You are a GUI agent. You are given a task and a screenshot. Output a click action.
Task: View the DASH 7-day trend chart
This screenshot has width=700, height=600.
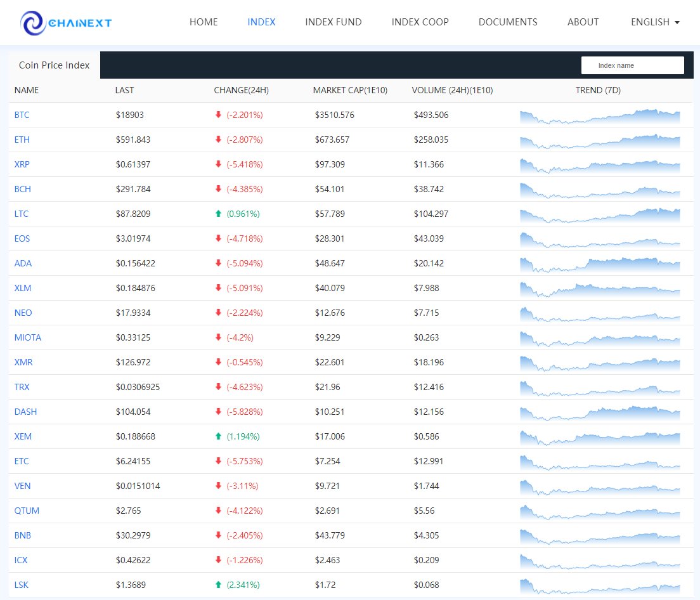[x=600, y=413]
